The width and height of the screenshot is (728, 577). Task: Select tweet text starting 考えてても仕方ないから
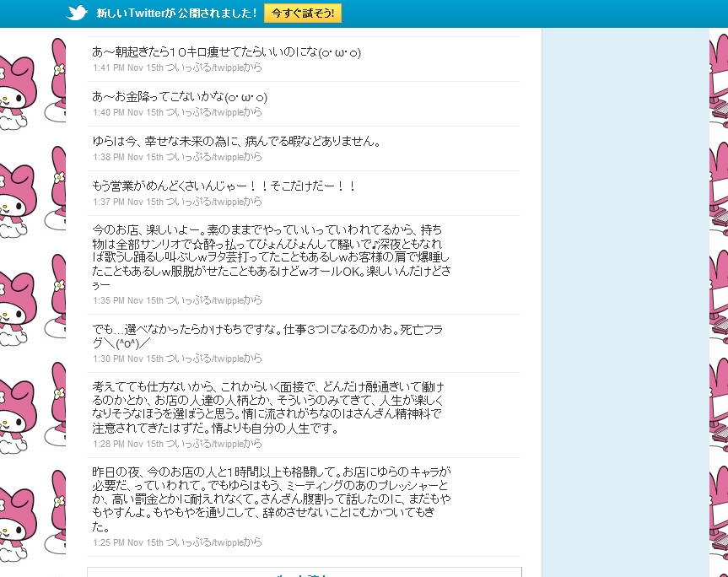pyautogui.click(x=268, y=407)
